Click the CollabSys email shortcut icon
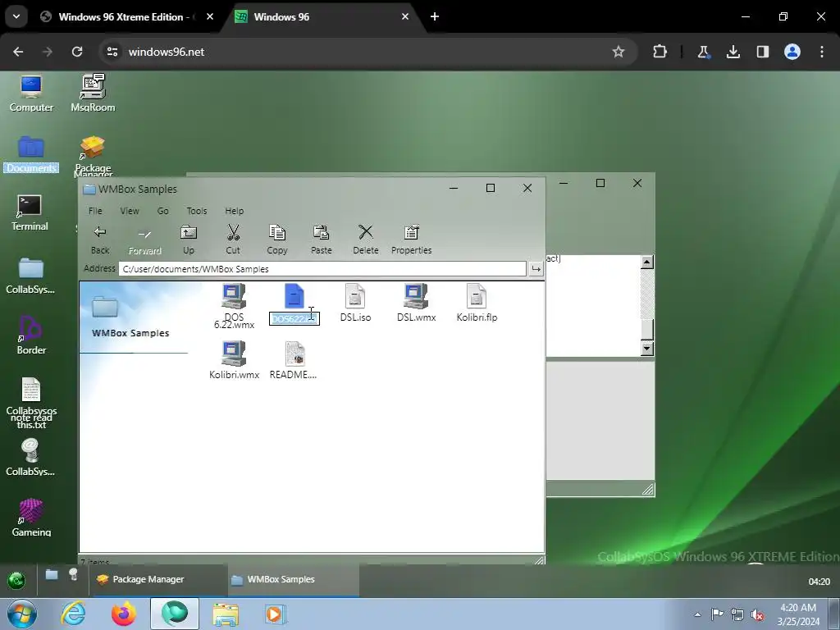840x630 pixels. click(30, 458)
